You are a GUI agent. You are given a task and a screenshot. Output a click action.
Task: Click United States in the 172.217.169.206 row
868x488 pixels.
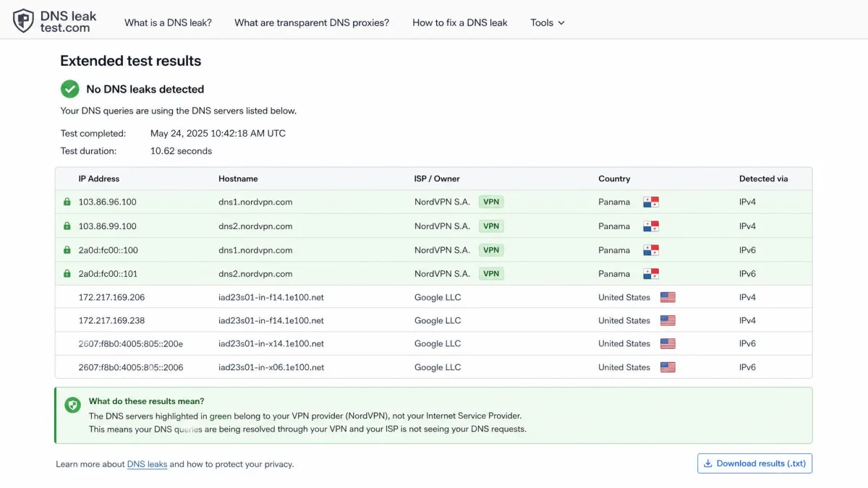pyautogui.click(x=624, y=297)
